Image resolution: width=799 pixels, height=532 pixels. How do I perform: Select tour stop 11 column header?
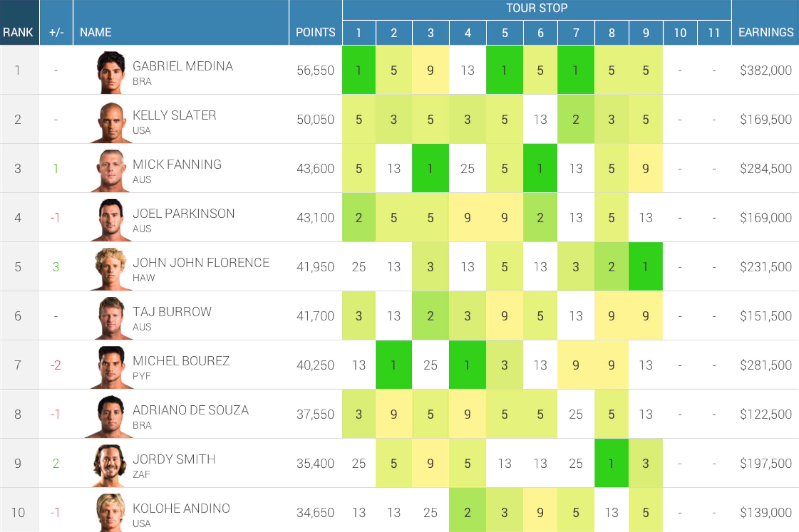click(x=714, y=33)
